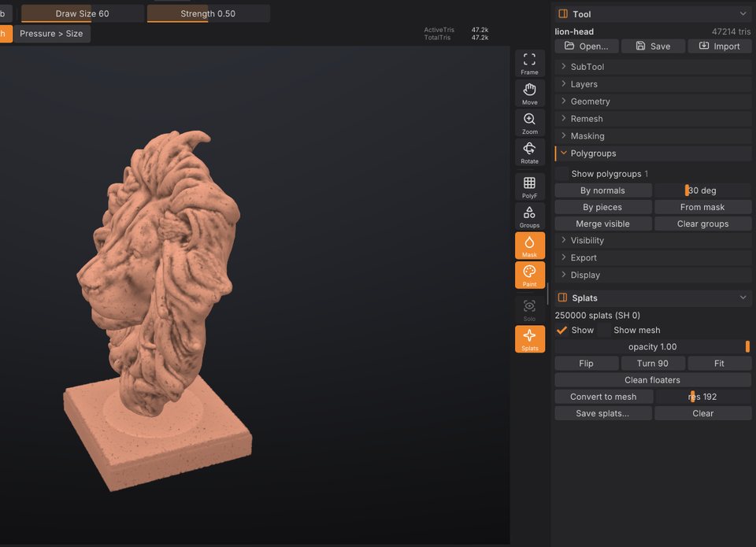Click Save splats... button
756x547 pixels.
pos(602,413)
